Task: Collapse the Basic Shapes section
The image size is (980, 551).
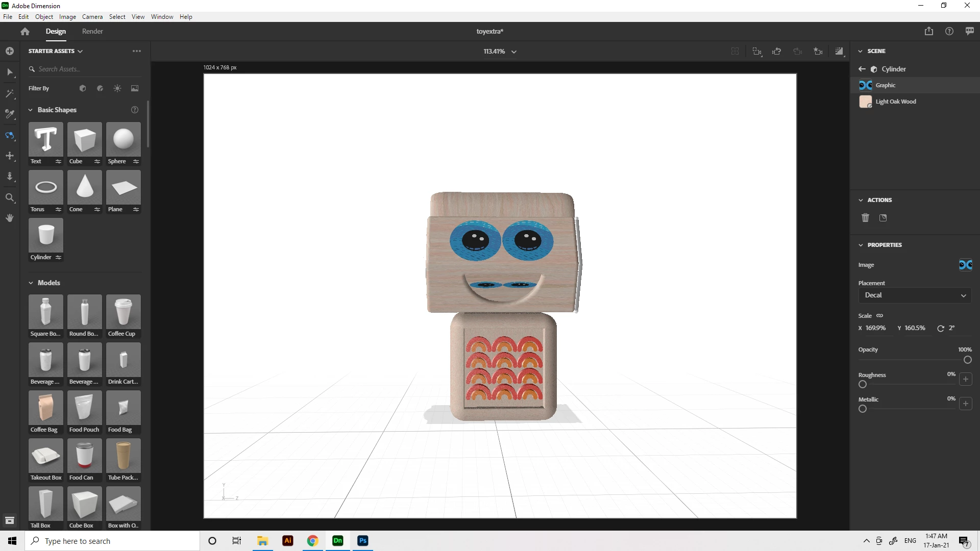Action: pos(31,110)
